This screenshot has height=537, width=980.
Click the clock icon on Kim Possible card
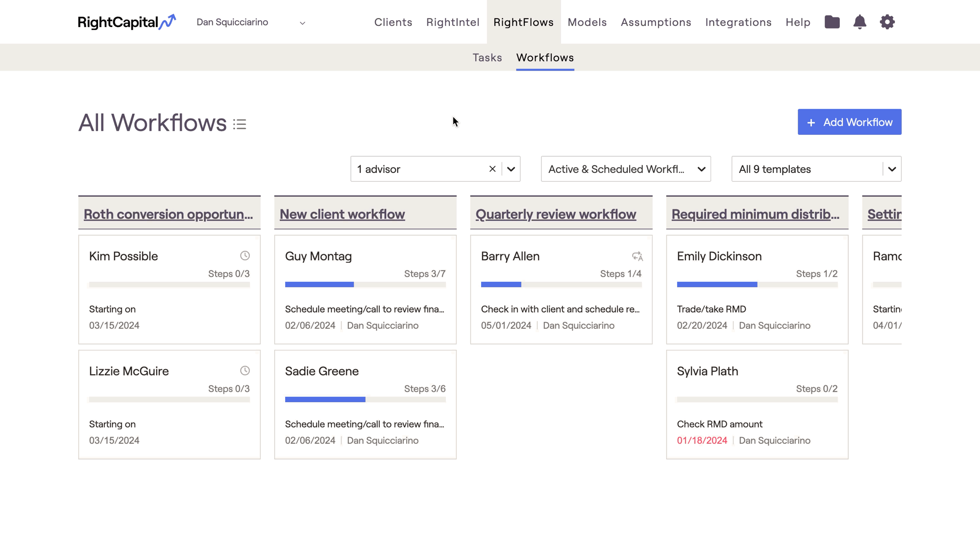click(x=245, y=256)
